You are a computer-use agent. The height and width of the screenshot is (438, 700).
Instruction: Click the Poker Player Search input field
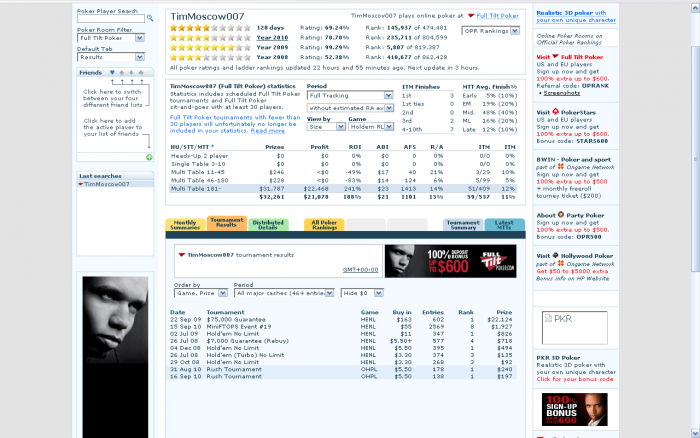(x=111, y=18)
